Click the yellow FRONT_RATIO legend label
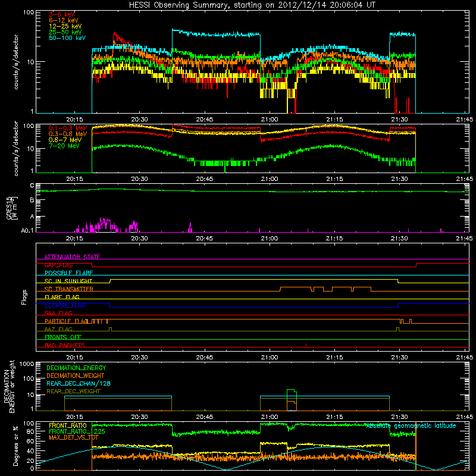The height and width of the screenshot is (476, 476). pyautogui.click(x=68, y=425)
